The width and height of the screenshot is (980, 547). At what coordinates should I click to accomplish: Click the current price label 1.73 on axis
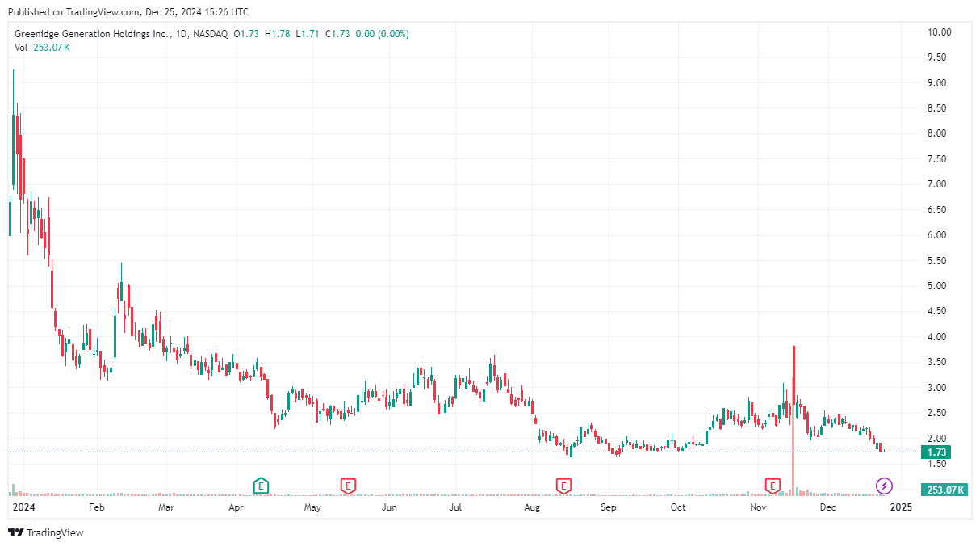pyautogui.click(x=937, y=452)
